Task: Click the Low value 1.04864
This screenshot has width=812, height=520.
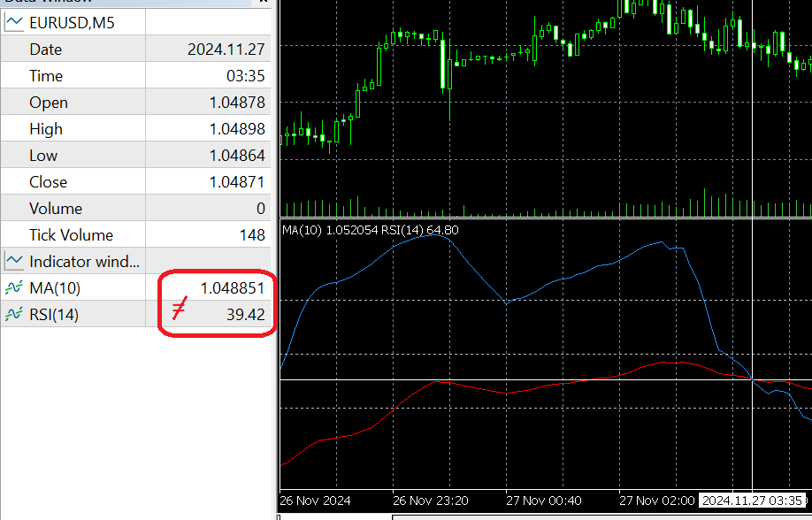Action: coord(237,156)
